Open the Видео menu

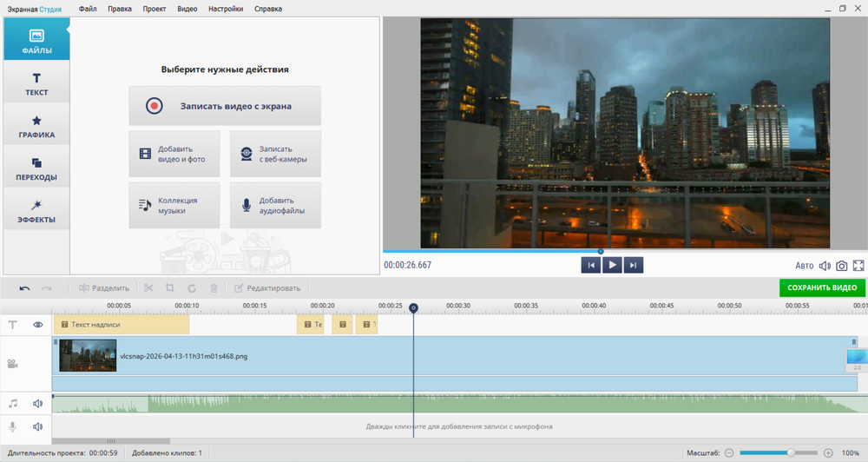point(187,9)
